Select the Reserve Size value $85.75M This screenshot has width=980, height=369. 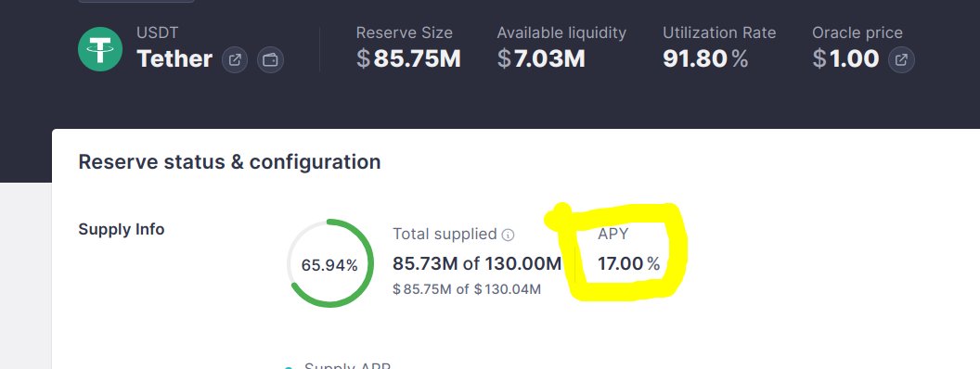pyautogui.click(x=408, y=58)
